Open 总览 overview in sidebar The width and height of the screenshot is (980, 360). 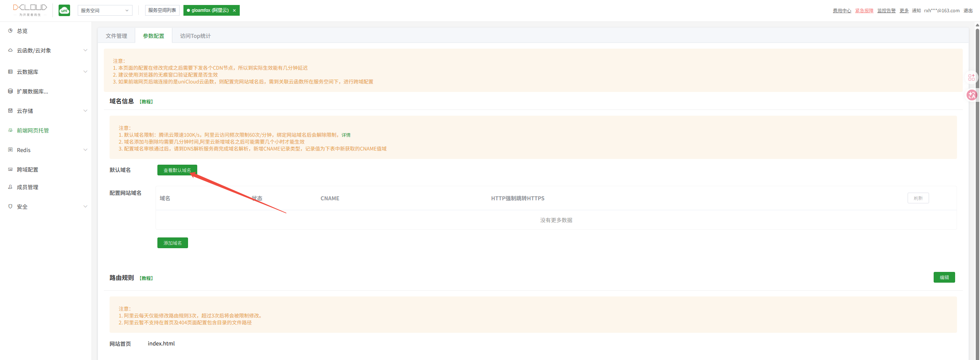point(22,31)
